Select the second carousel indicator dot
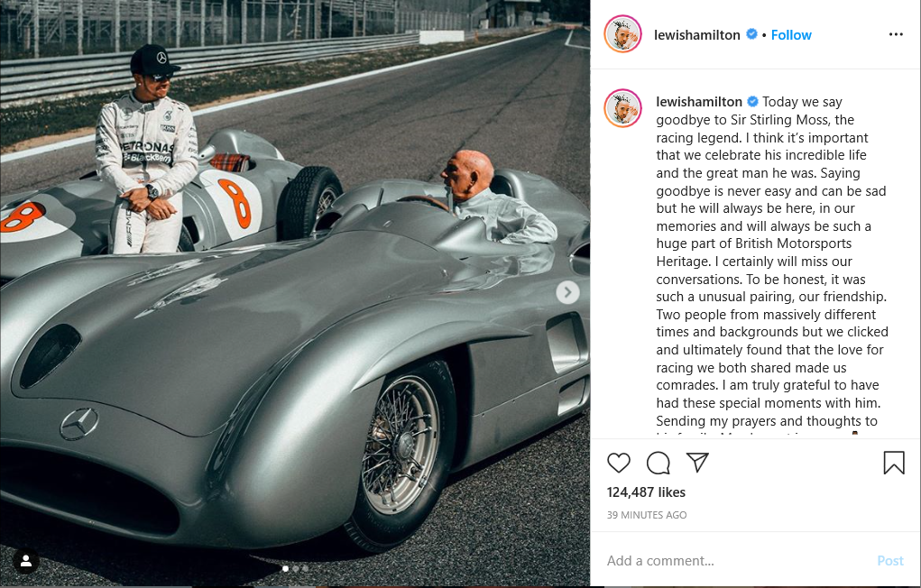The height and width of the screenshot is (588, 921). point(296,569)
